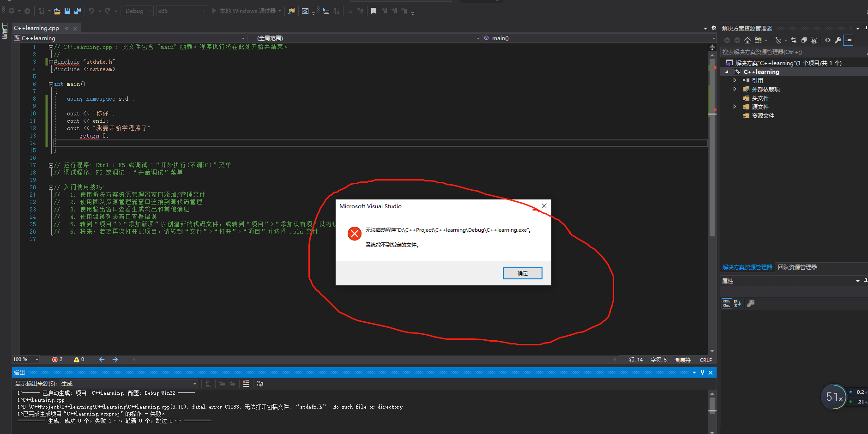Select the 资源文件 folder in tree
868x434 pixels.
coord(763,115)
